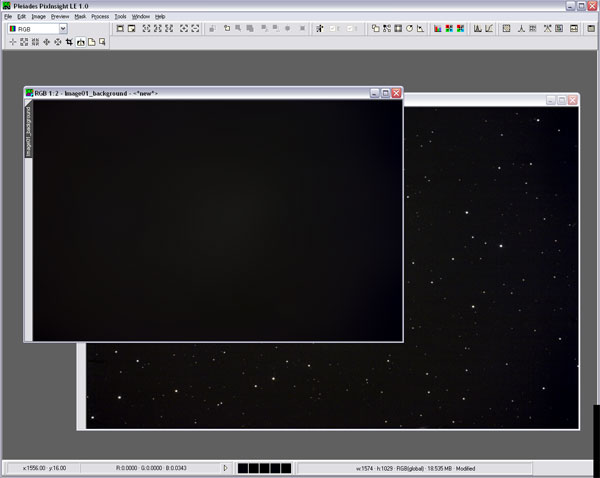Open the Image menu
Image resolution: width=600 pixels, height=478 pixels.
coord(38,16)
